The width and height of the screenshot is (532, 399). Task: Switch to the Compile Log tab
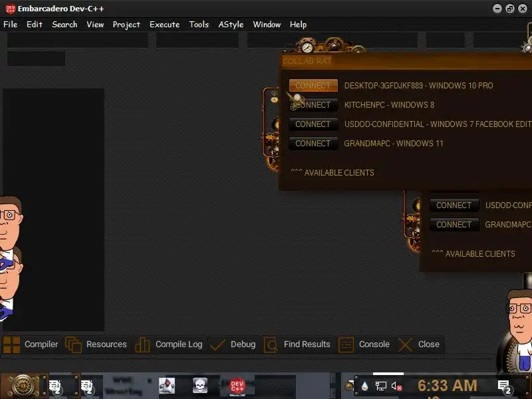point(169,344)
